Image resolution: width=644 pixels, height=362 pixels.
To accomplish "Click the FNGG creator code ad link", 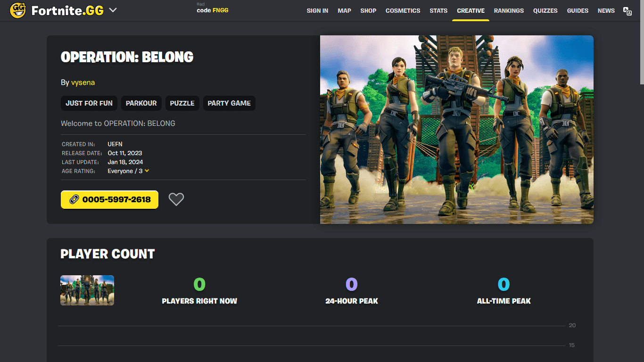I will [x=213, y=10].
